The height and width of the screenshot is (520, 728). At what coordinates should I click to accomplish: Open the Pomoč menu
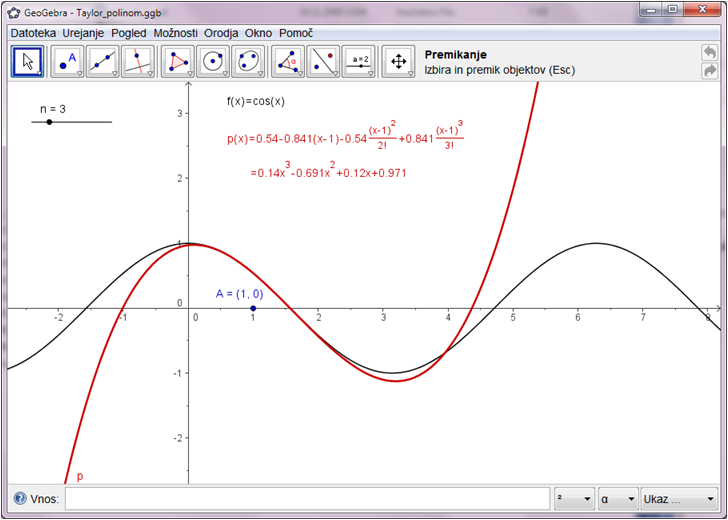click(296, 33)
